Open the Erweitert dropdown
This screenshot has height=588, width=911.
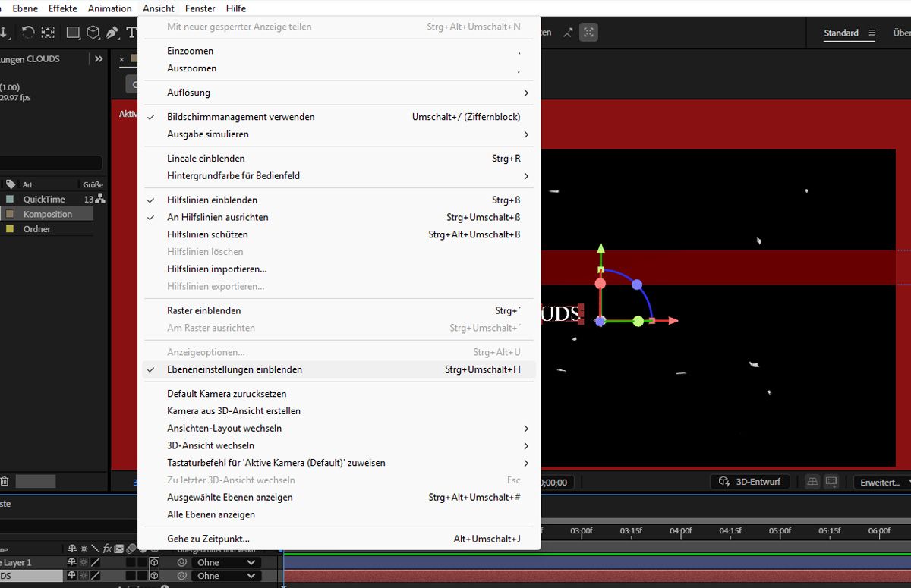pos(882,483)
